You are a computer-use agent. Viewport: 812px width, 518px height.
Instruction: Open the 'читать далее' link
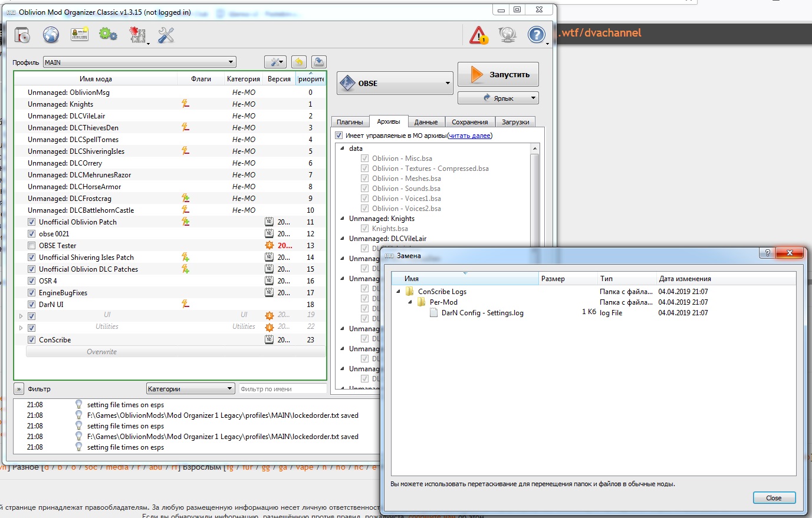469,136
